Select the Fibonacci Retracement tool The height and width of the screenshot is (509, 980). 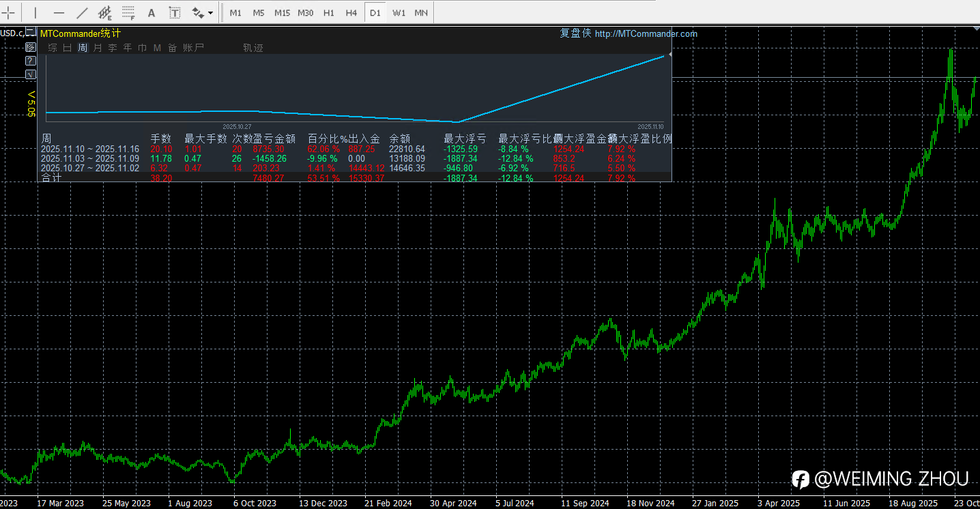(x=128, y=12)
